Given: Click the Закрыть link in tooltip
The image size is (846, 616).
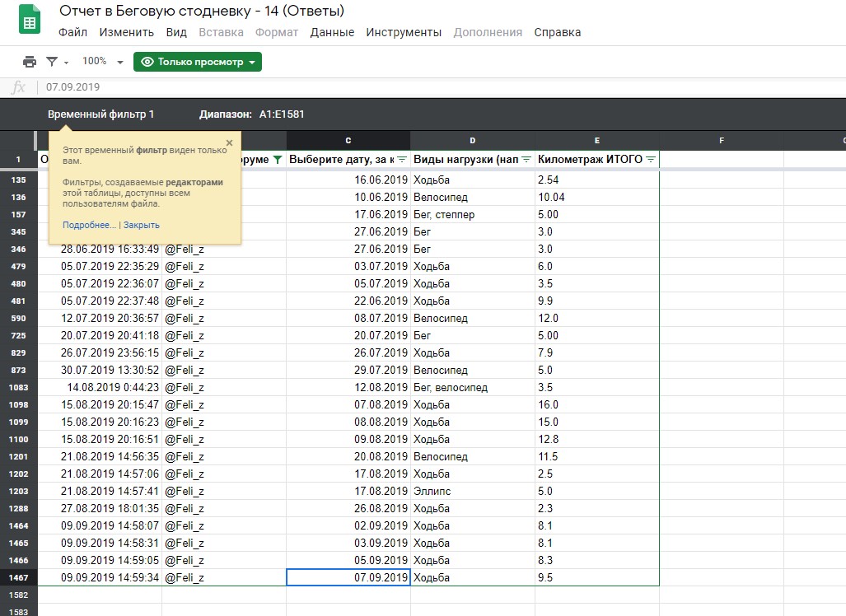Looking at the screenshot, I should (142, 225).
